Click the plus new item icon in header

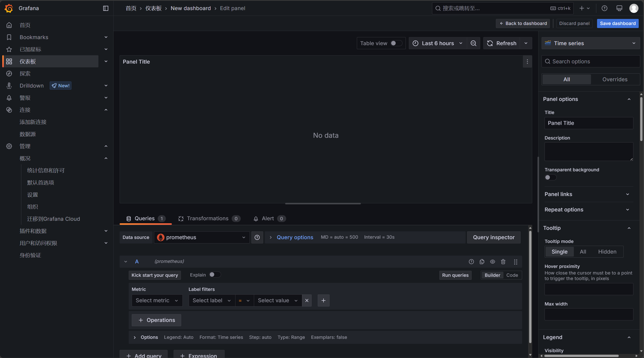click(x=584, y=8)
